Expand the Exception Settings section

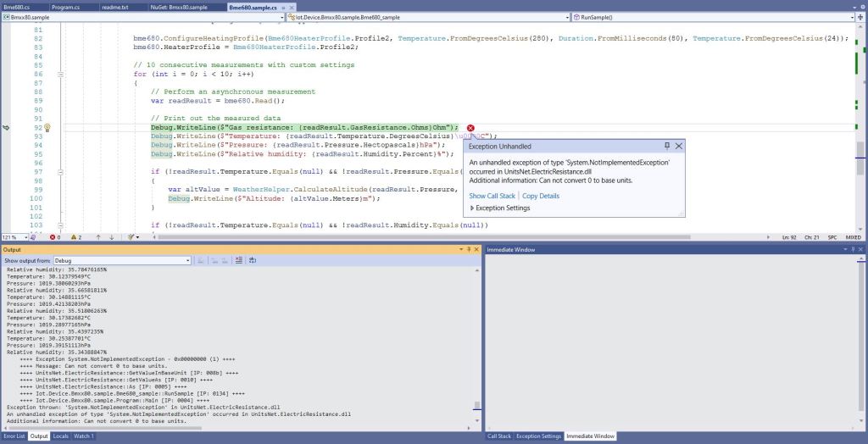pos(471,208)
